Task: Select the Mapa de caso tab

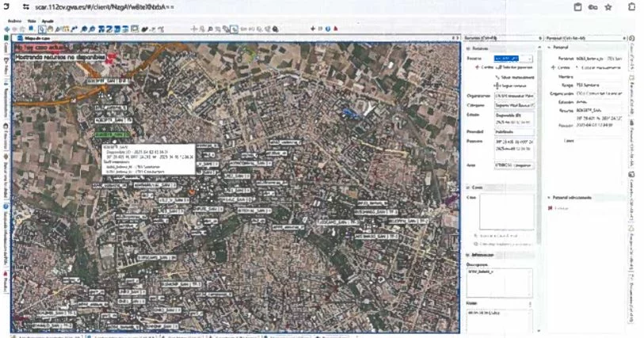Action: coord(36,37)
